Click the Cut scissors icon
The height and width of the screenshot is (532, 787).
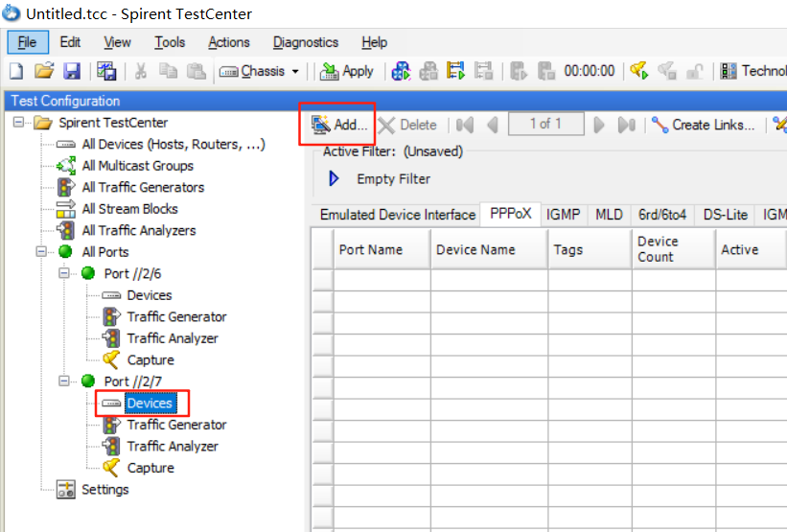pyautogui.click(x=141, y=71)
